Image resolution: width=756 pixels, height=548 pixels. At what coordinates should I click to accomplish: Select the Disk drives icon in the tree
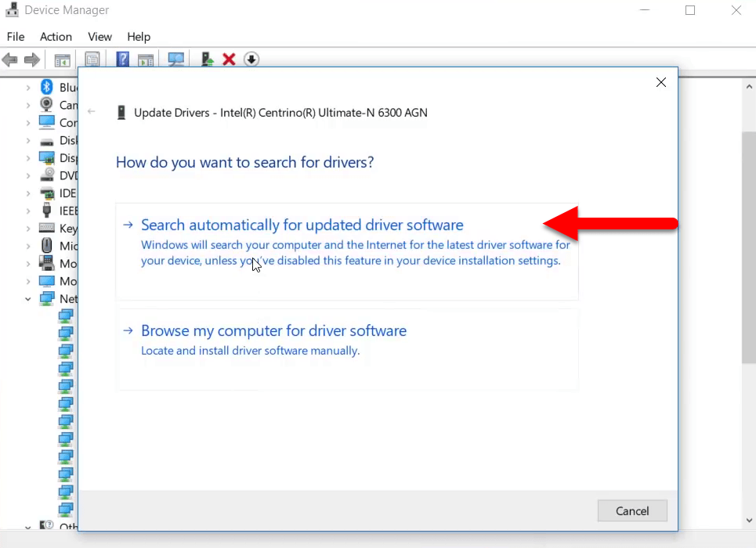[x=47, y=141]
